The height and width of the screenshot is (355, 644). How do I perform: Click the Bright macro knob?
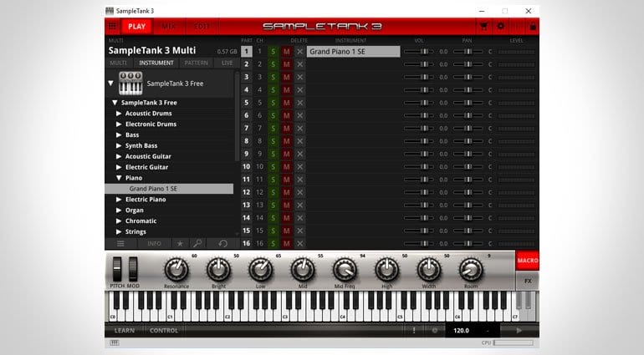point(218,270)
